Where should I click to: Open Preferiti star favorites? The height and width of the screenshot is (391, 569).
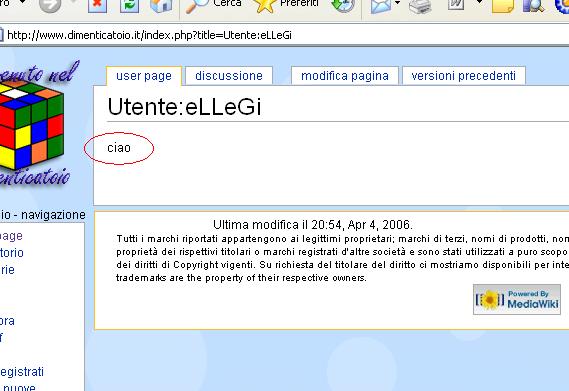coord(285,5)
